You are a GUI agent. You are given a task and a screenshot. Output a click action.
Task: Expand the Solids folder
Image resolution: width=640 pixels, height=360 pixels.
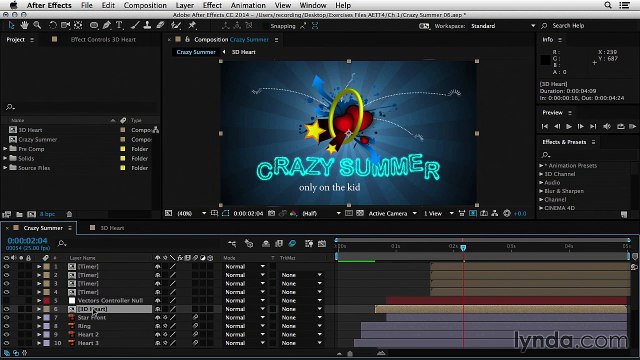[5, 158]
